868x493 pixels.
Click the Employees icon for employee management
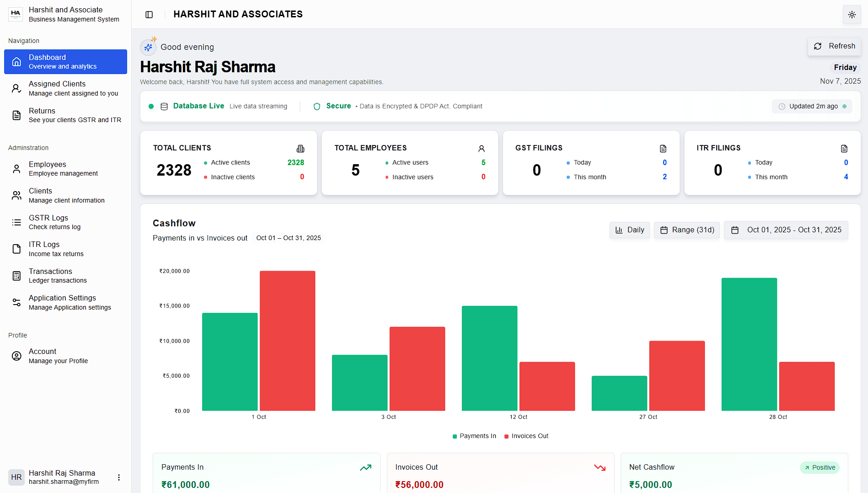click(x=16, y=168)
